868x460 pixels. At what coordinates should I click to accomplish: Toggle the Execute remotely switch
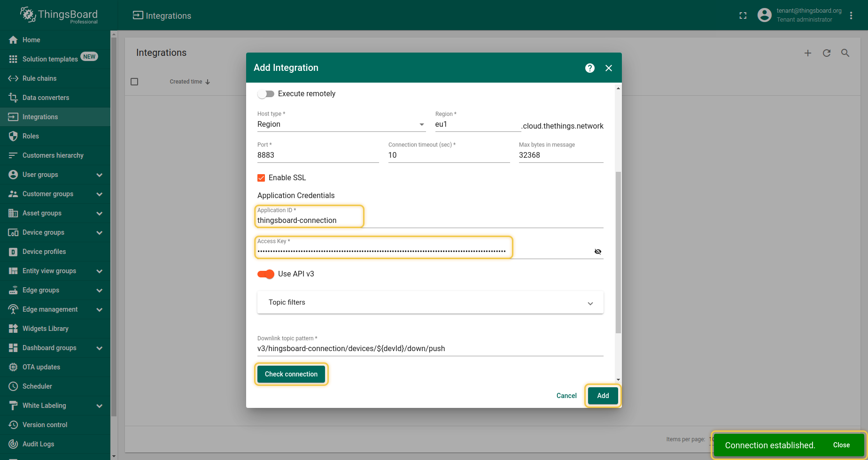(266, 94)
